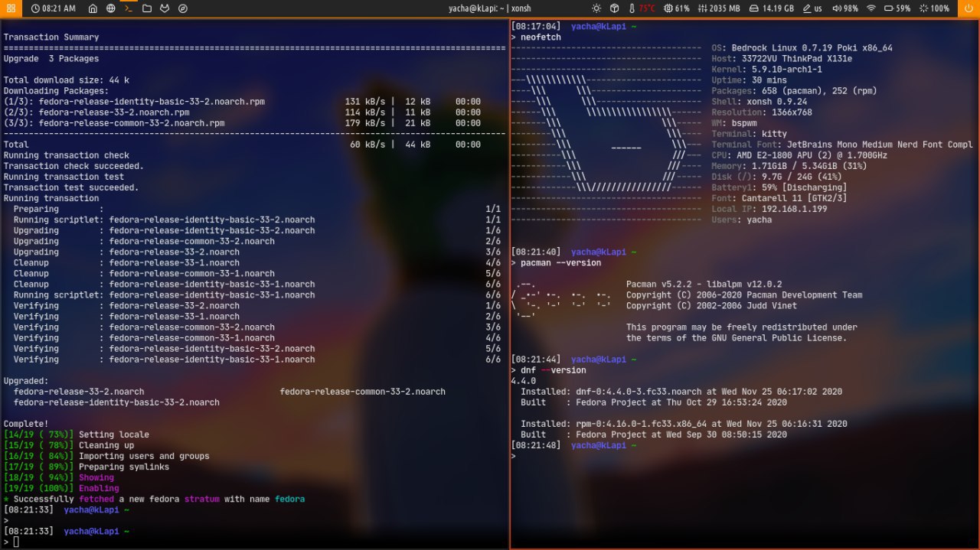The image size is (980, 550).
Task: Click the CPU 61% usage module
Action: 677,8
